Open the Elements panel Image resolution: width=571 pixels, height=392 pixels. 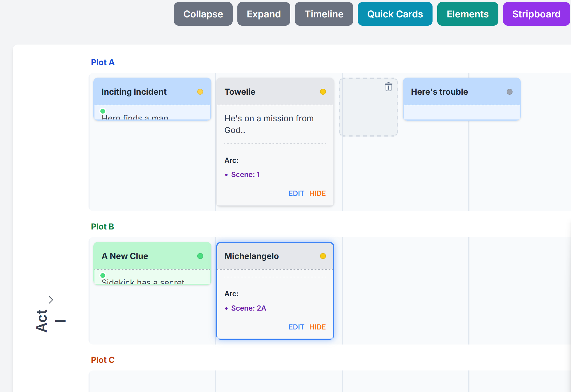(467, 14)
